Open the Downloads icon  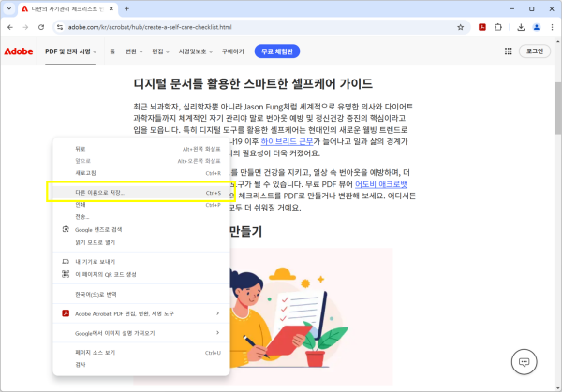(521, 27)
